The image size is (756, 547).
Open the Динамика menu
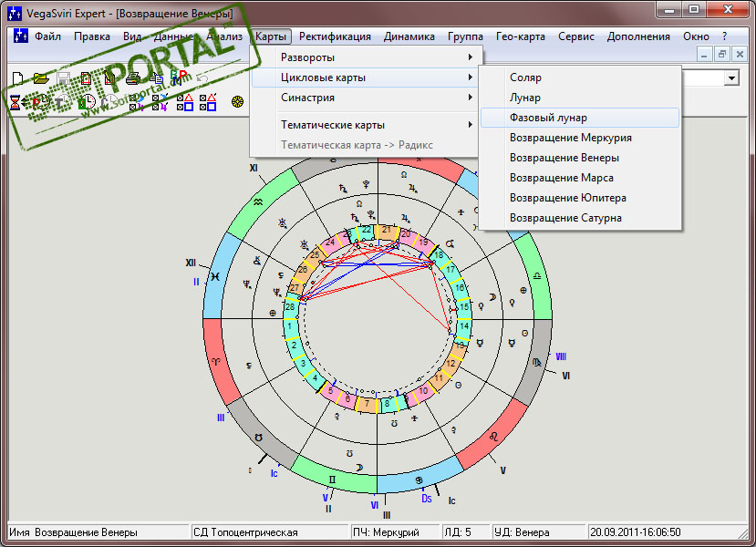point(409,36)
